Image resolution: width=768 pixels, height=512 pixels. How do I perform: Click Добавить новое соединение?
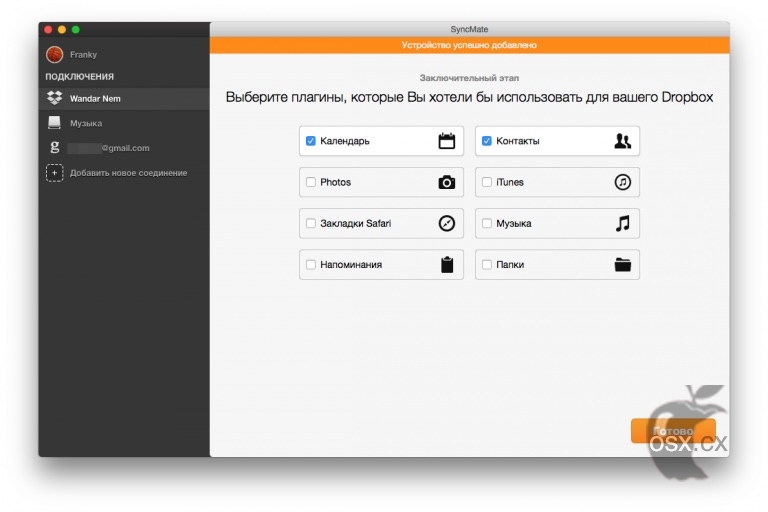coord(124,173)
